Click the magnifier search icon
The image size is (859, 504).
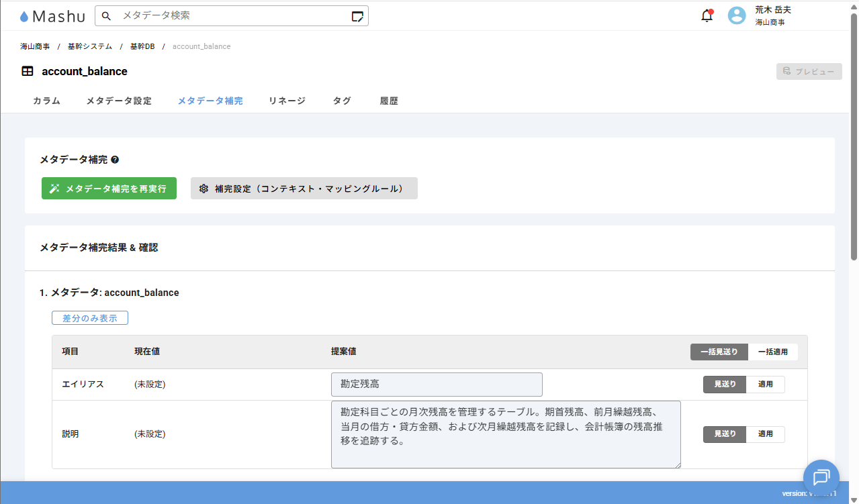pos(106,16)
